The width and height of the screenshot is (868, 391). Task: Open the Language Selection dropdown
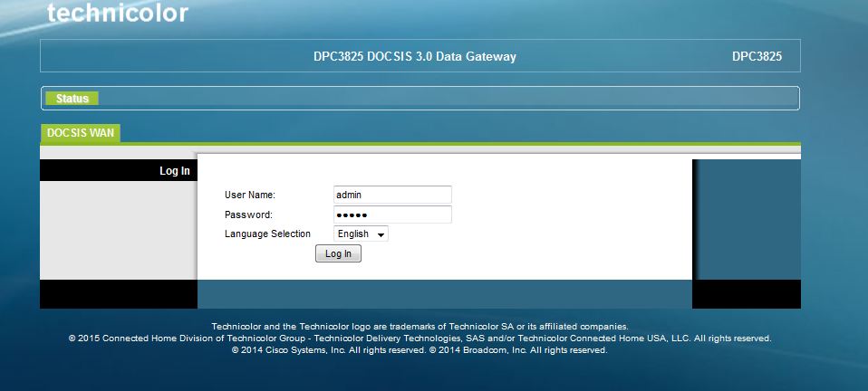click(x=361, y=234)
